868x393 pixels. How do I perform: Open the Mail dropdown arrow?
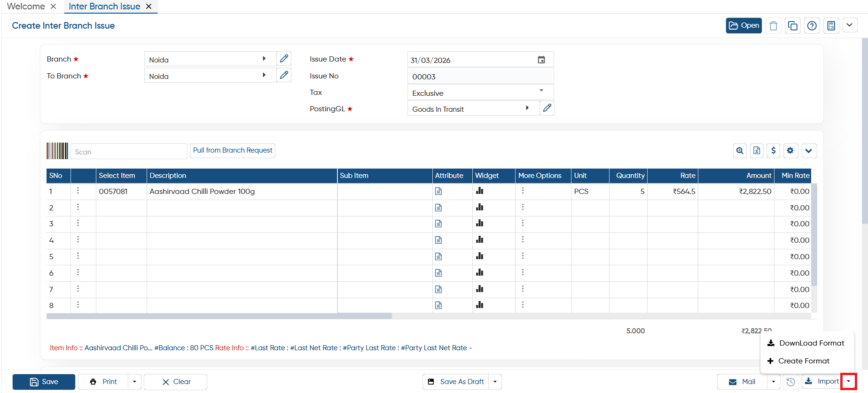click(x=774, y=382)
